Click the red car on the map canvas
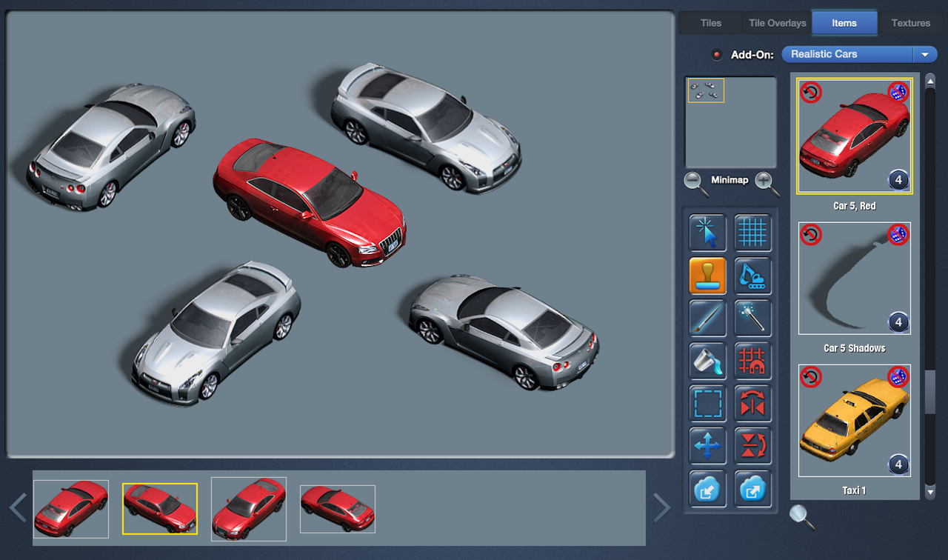Viewport: 948px width, 560px height. 310,201
